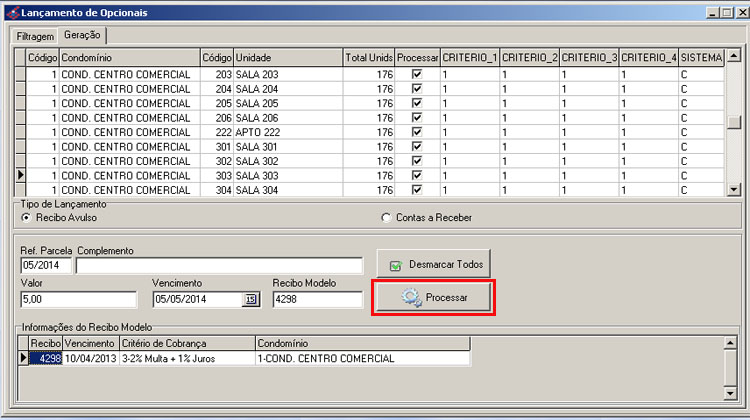The height and width of the screenshot is (420, 750).
Task: Focus the Recibo Modelo field with 4298
Action: (x=316, y=299)
